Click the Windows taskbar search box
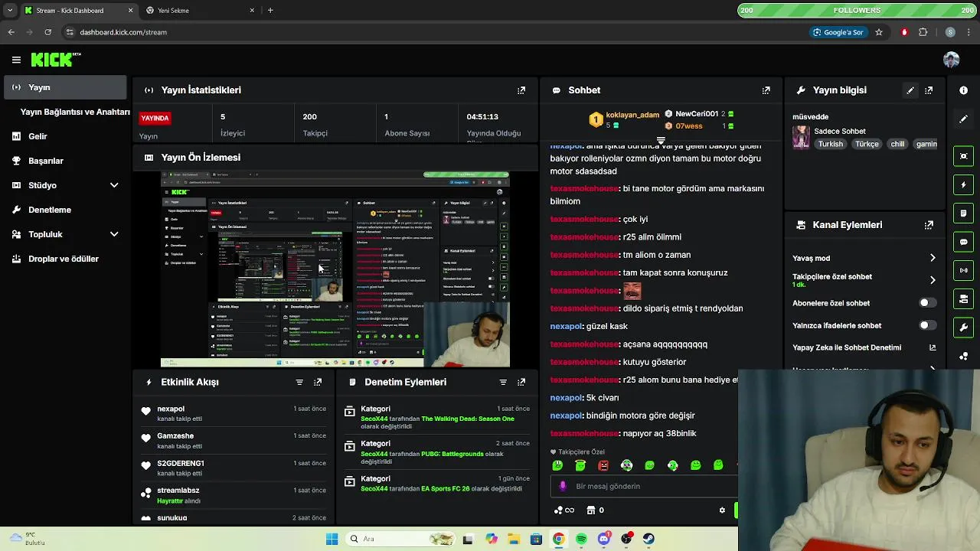The height and width of the screenshot is (551, 980). click(400, 539)
